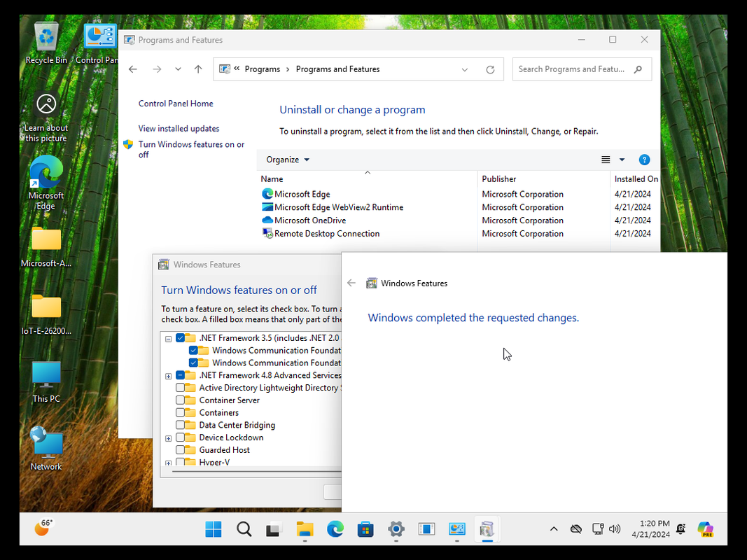Click the Search Programs and Features field
This screenshot has height=560, width=747.
pyautogui.click(x=582, y=69)
